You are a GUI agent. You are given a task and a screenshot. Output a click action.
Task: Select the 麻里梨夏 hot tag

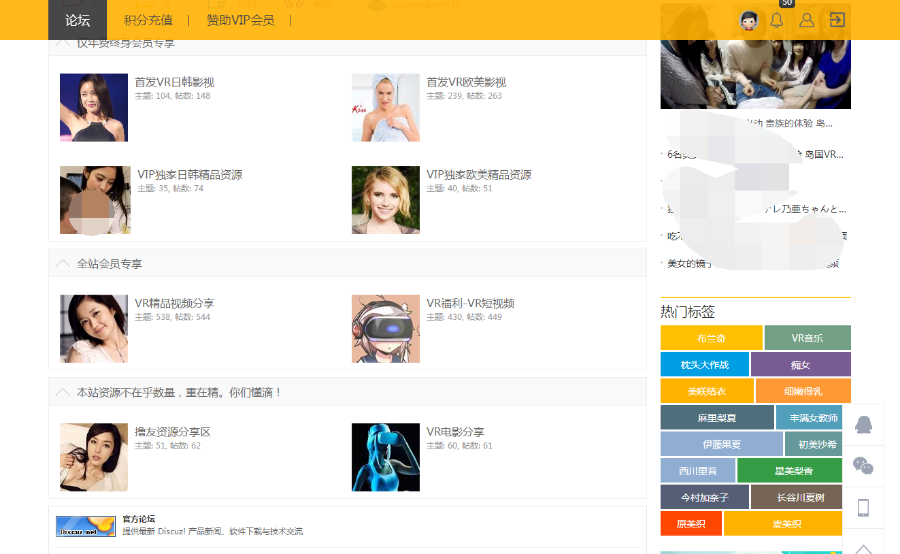(717, 417)
